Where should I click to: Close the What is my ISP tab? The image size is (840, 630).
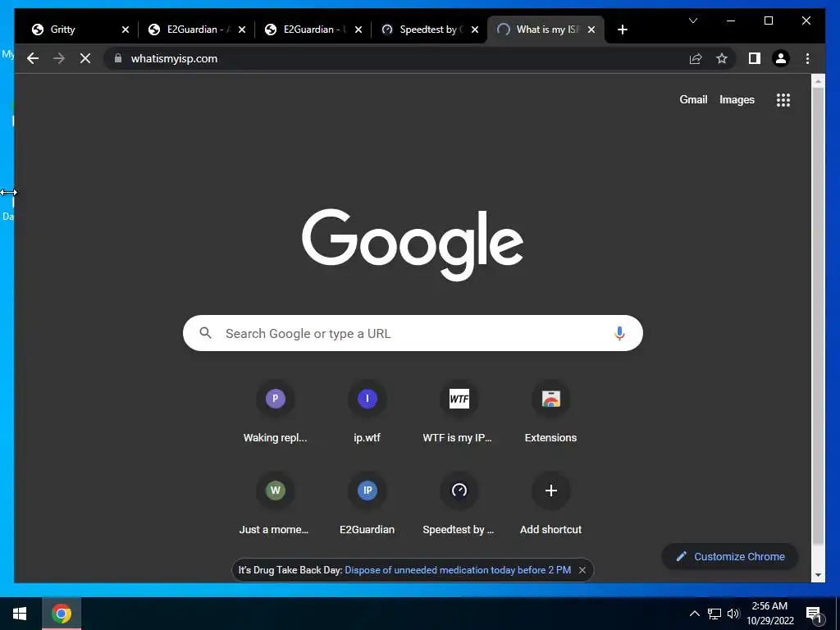click(591, 30)
